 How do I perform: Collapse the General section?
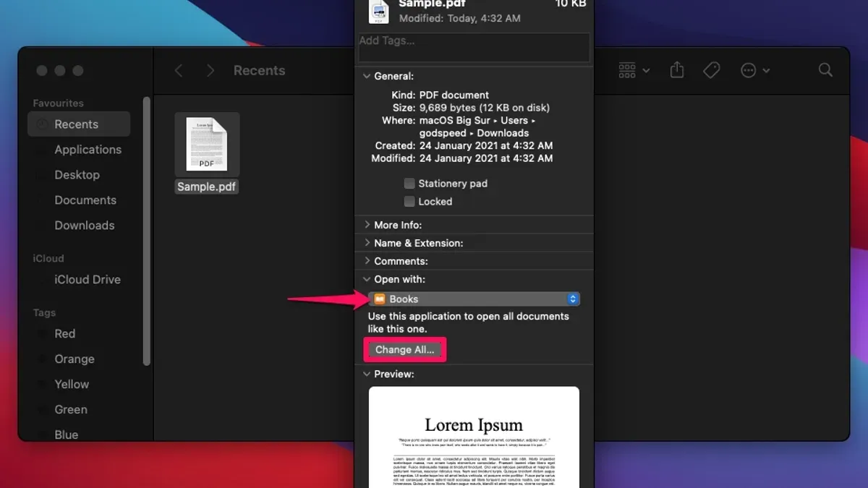(x=367, y=76)
